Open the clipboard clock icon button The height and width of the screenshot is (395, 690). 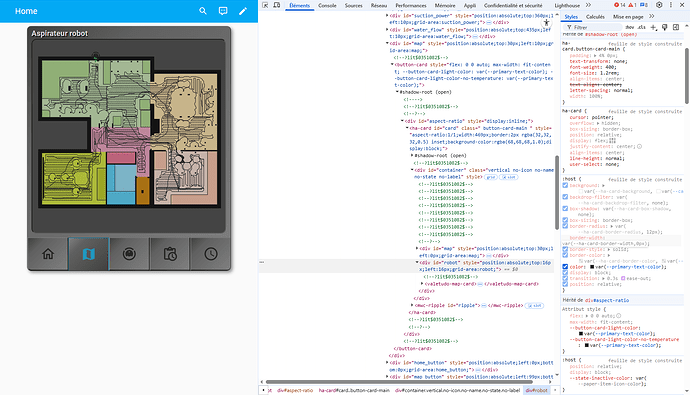click(170, 254)
